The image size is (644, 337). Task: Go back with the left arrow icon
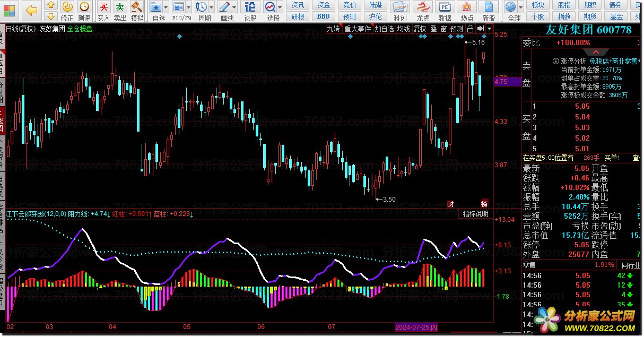[32, 10]
